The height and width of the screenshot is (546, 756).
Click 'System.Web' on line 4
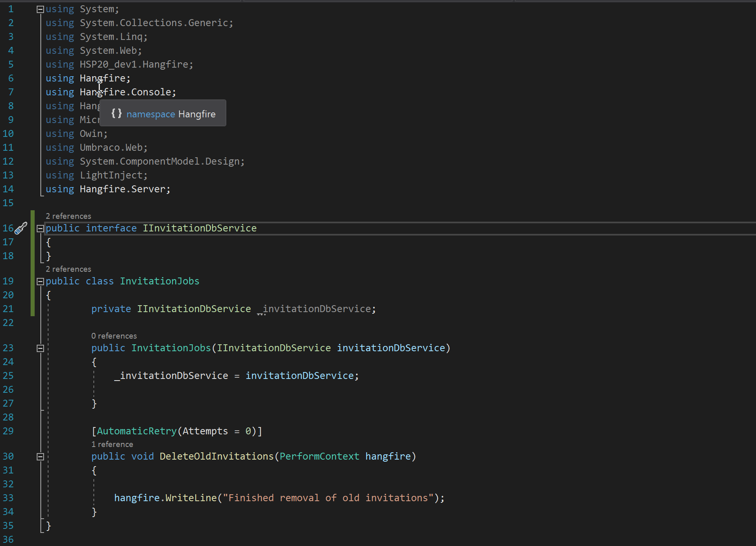click(x=108, y=51)
